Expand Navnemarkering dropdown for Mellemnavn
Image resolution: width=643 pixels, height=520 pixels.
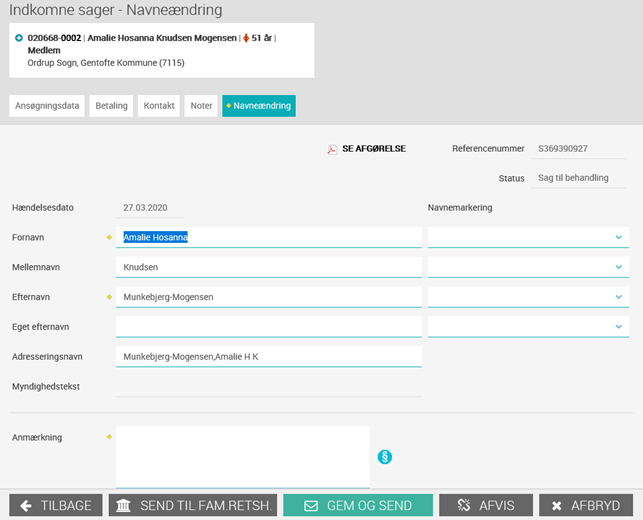pos(528,267)
